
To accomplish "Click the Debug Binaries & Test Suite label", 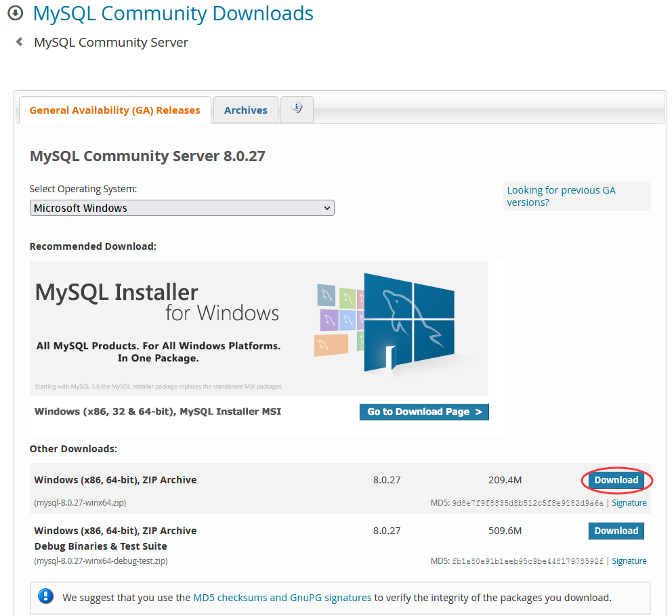I will (x=101, y=546).
